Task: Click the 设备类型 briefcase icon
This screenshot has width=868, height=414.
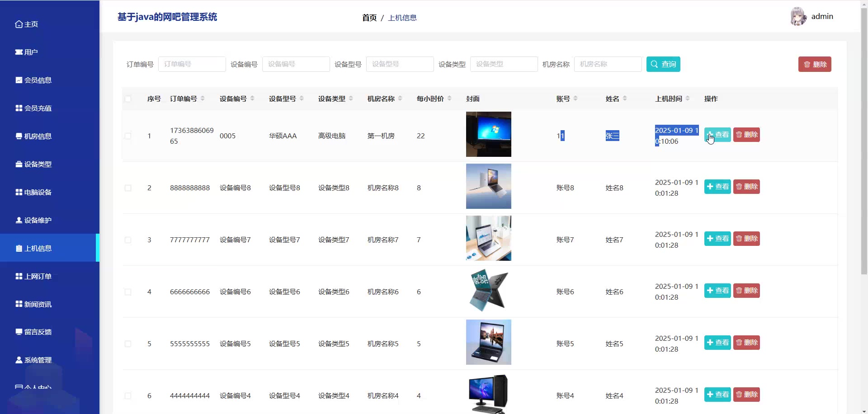Action: (x=19, y=165)
